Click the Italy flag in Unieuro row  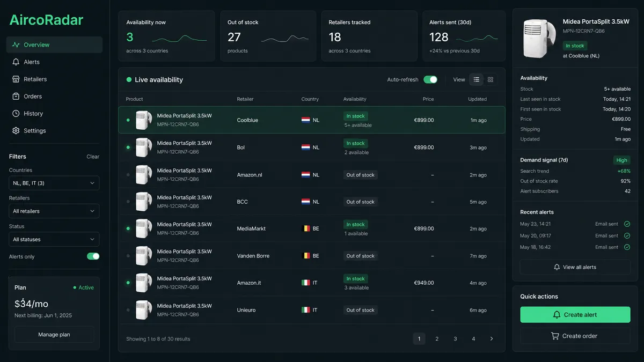coord(305,310)
